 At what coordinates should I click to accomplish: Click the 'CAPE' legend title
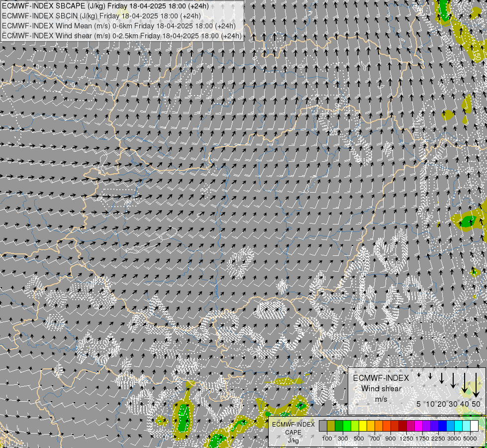point(293,433)
